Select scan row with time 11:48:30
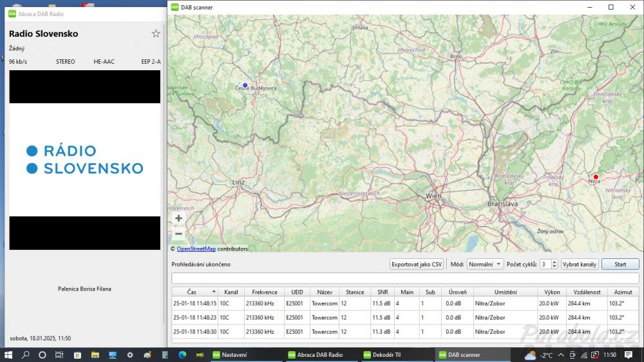This screenshot has width=644, height=362. [x=405, y=332]
